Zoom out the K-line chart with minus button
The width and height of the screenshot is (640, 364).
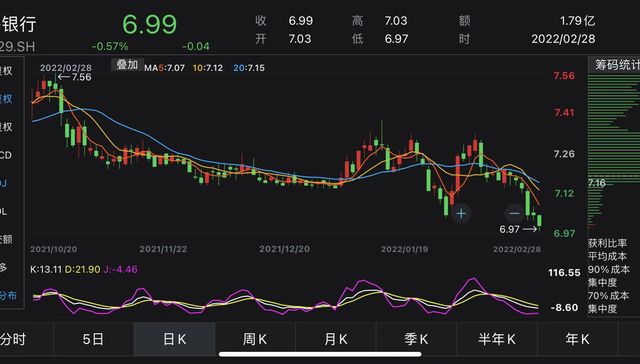[x=514, y=213]
